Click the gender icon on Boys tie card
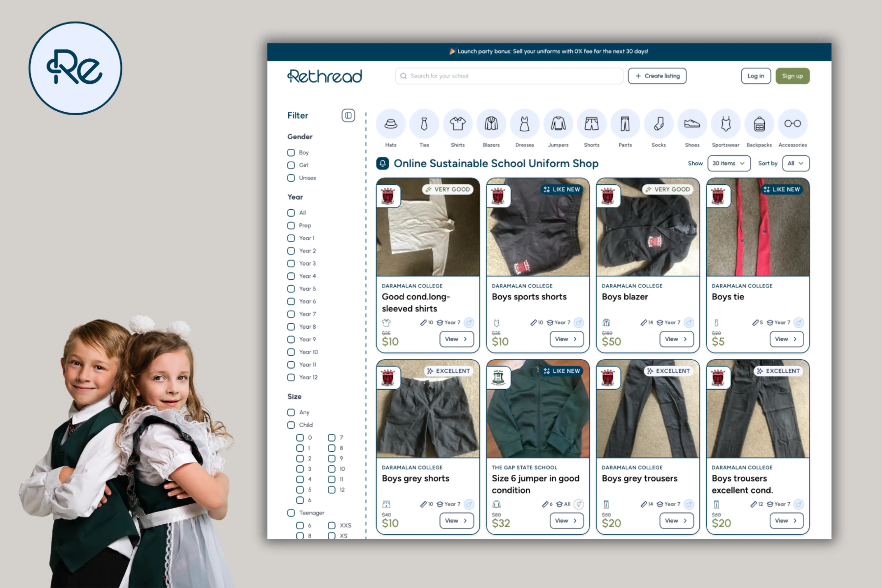882x588 pixels. tap(799, 322)
